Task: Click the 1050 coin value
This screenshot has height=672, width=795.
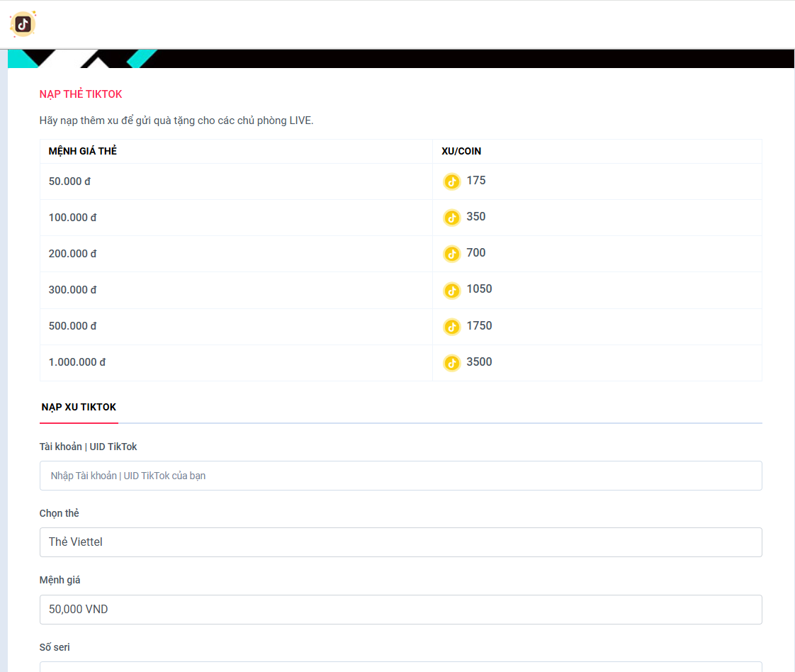Action: pyautogui.click(x=479, y=289)
